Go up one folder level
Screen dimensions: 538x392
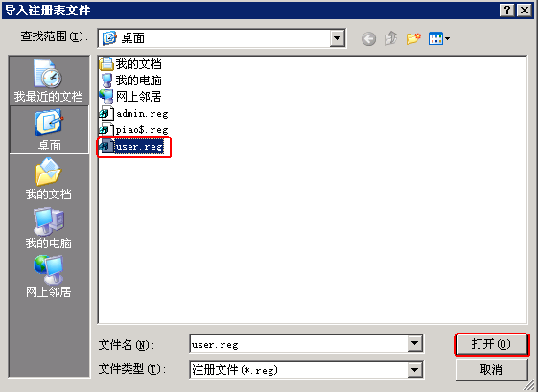pos(391,38)
